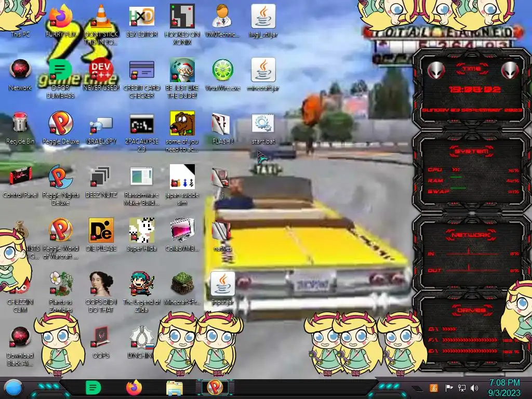Open the DIE PLEASE shortcut

click(x=101, y=235)
